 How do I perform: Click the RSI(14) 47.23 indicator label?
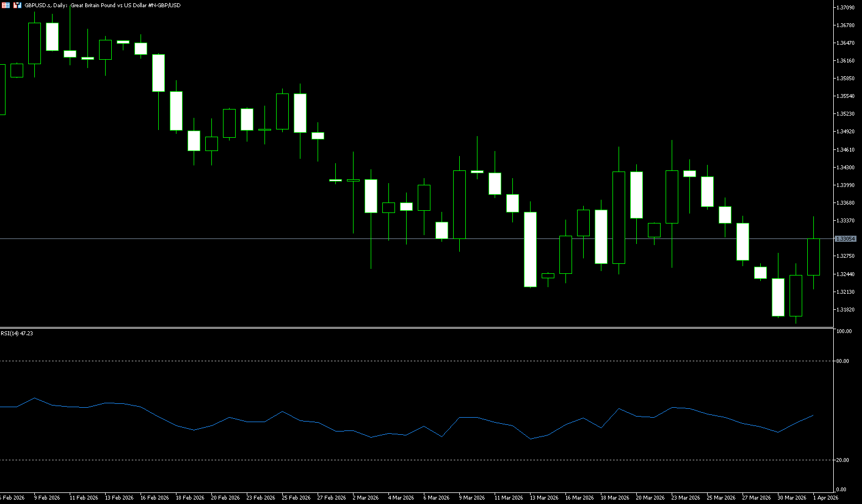pyautogui.click(x=17, y=334)
